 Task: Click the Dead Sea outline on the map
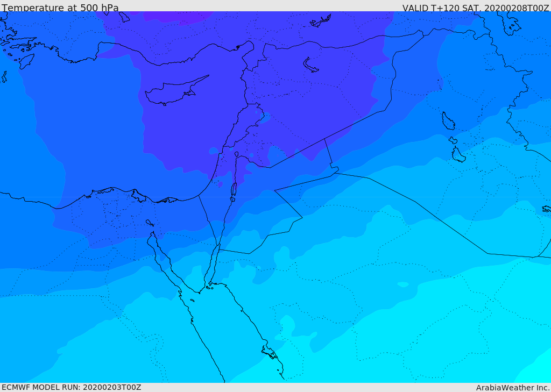[234, 190]
